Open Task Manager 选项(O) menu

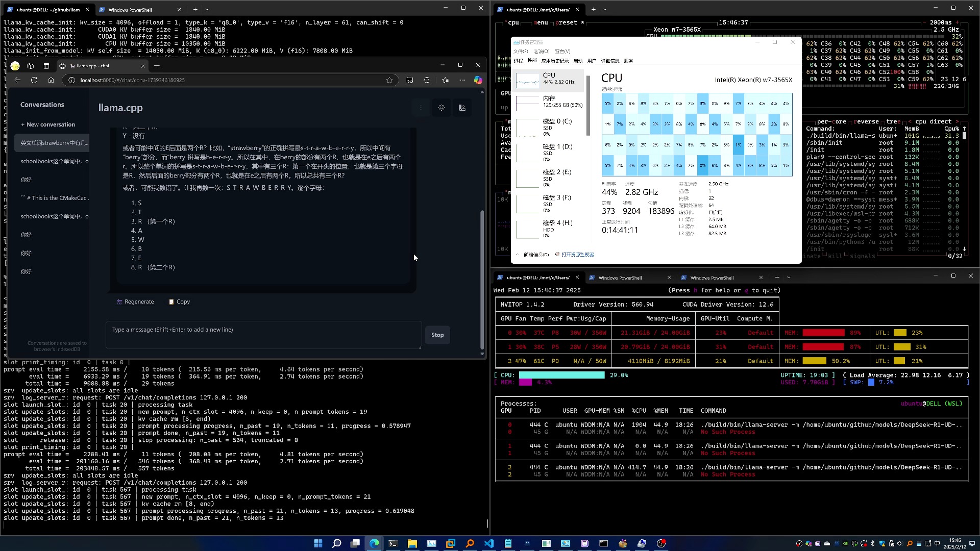(542, 52)
